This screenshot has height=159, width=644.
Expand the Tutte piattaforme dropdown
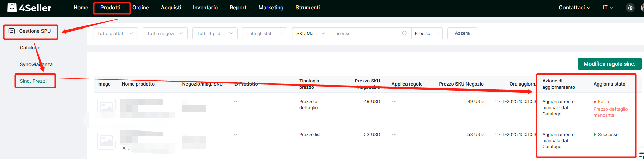115,33
